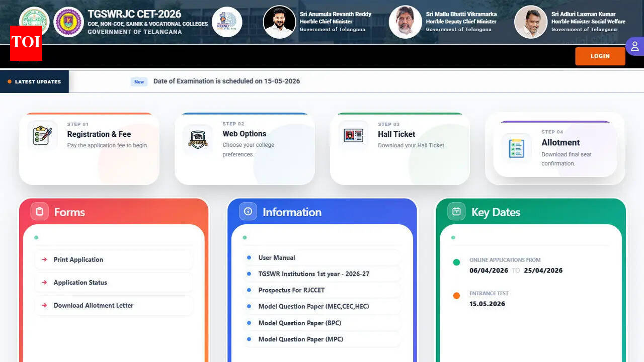Click the Information section heading
The width and height of the screenshot is (644, 362).
[292, 212]
